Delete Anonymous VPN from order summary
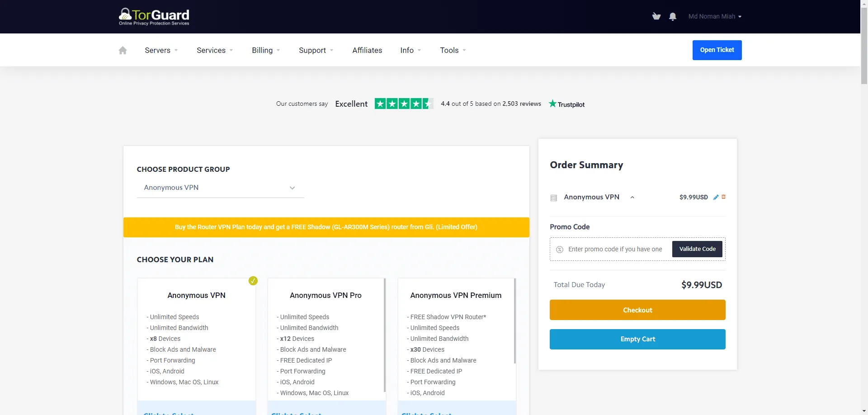Screen dimensions: 868x415 tap(723, 197)
